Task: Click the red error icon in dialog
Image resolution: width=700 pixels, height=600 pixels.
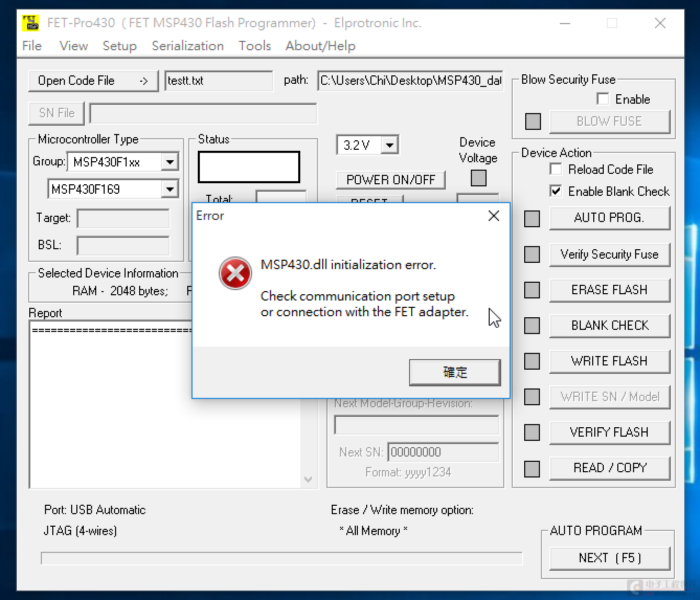Action: click(x=235, y=273)
